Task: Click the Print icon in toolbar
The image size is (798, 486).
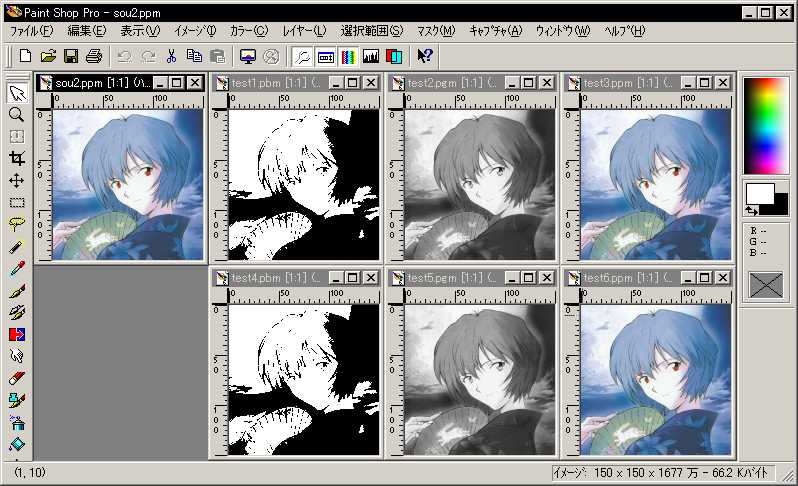Action: point(94,56)
